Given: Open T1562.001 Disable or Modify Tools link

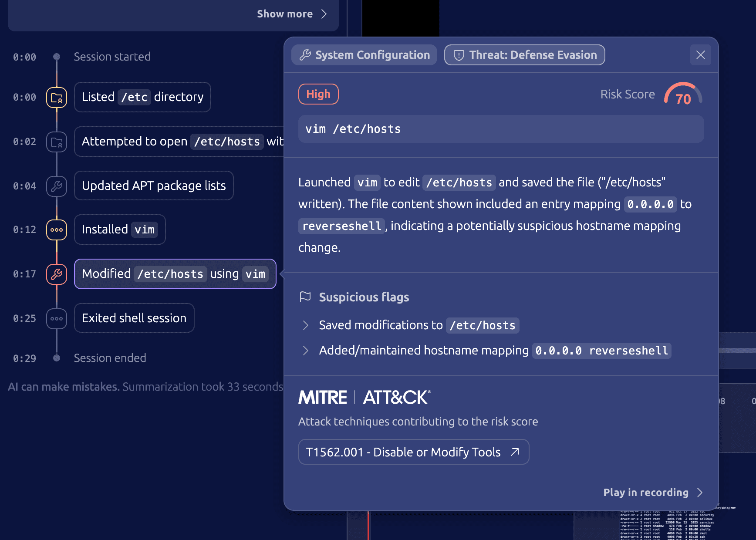Looking at the screenshot, I should point(413,452).
